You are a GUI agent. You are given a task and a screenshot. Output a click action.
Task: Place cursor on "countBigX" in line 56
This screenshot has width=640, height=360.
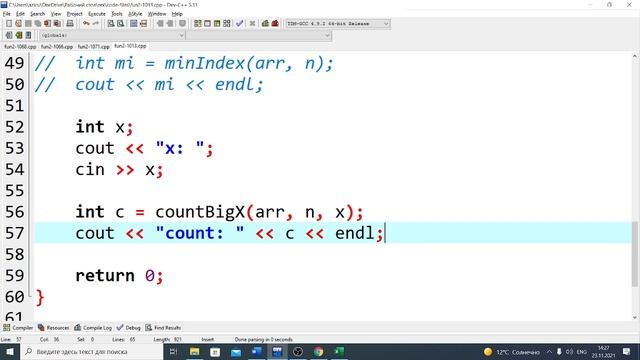[200, 212]
